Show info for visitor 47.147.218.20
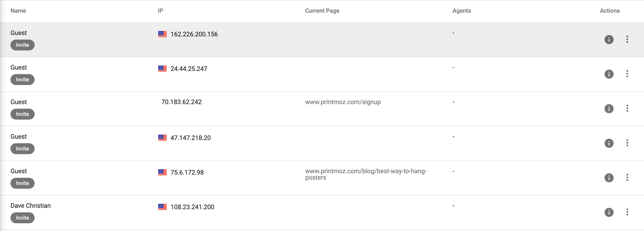The image size is (644, 231). (609, 143)
